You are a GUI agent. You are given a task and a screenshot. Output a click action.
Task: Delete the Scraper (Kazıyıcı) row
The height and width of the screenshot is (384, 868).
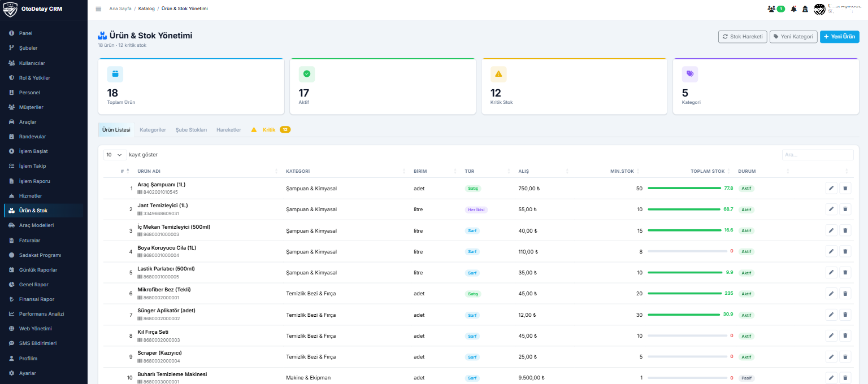pyautogui.click(x=845, y=357)
